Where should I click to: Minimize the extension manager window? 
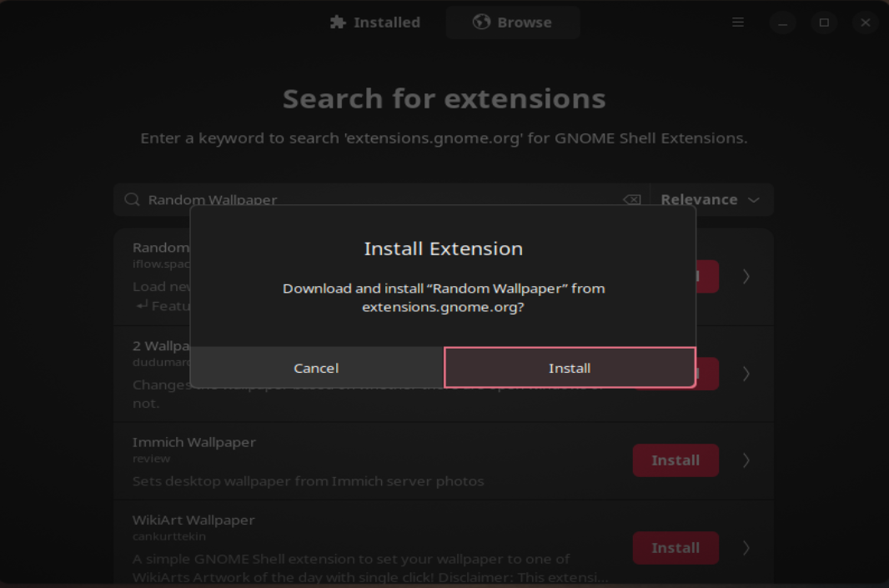(782, 23)
